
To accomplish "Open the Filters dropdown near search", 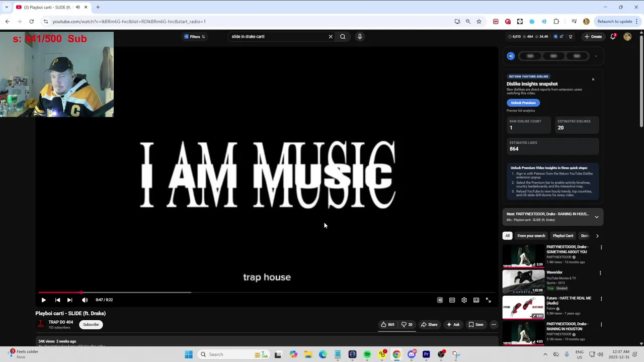I will (x=194, y=37).
